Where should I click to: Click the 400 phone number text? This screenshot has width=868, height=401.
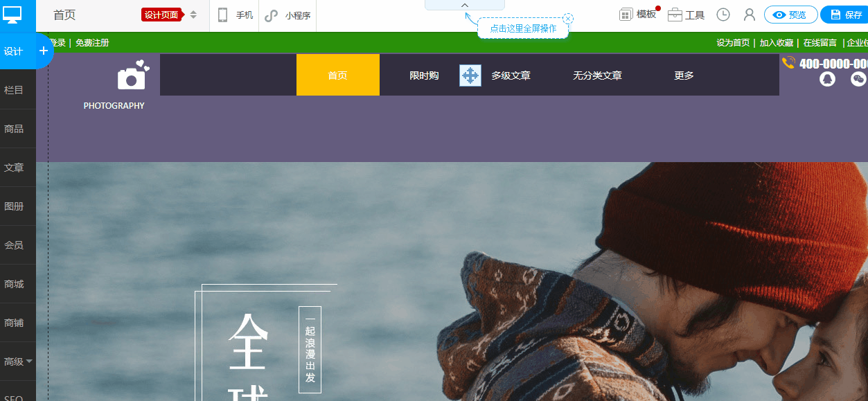coord(833,64)
